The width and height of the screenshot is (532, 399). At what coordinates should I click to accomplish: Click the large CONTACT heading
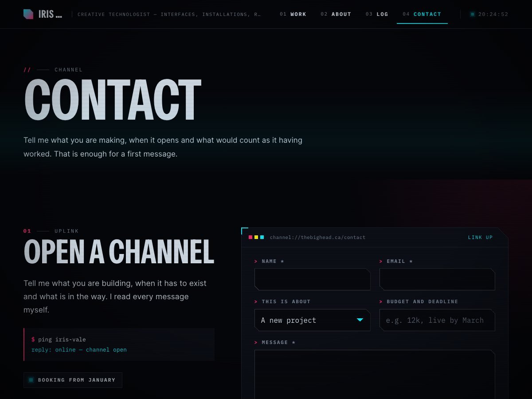coord(113,100)
